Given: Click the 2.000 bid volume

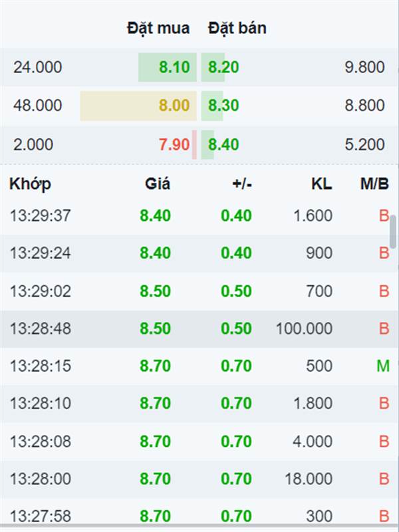Looking at the screenshot, I should pos(33,145).
